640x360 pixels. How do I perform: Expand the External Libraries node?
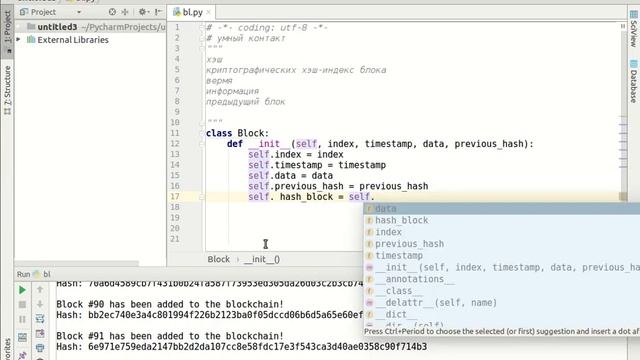pyautogui.click(x=18, y=40)
